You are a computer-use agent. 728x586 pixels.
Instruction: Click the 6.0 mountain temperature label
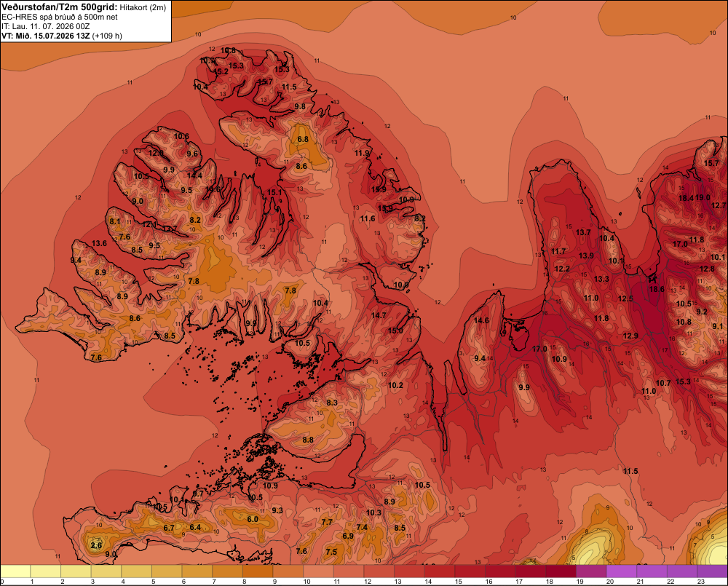[x=253, y=519]
